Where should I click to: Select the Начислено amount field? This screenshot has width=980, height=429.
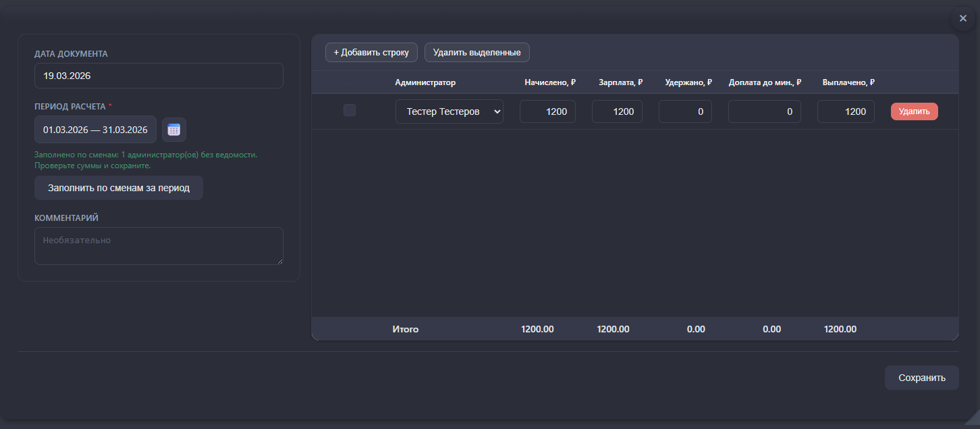pos(547,111)
